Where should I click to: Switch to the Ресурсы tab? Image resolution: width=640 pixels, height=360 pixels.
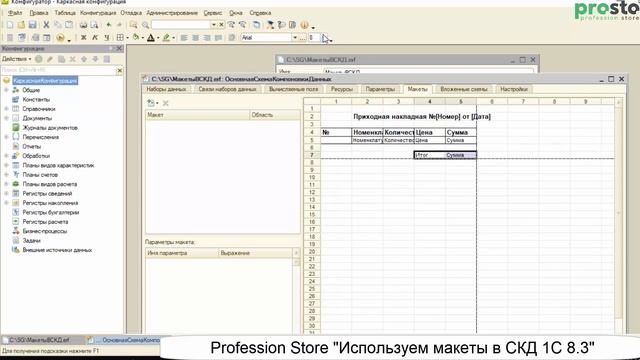[x=342, y=89]
